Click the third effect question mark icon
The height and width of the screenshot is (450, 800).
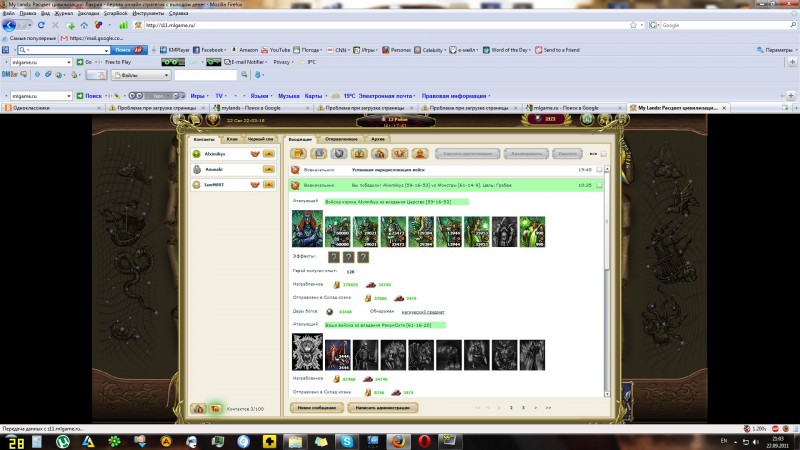pos(363,257)
